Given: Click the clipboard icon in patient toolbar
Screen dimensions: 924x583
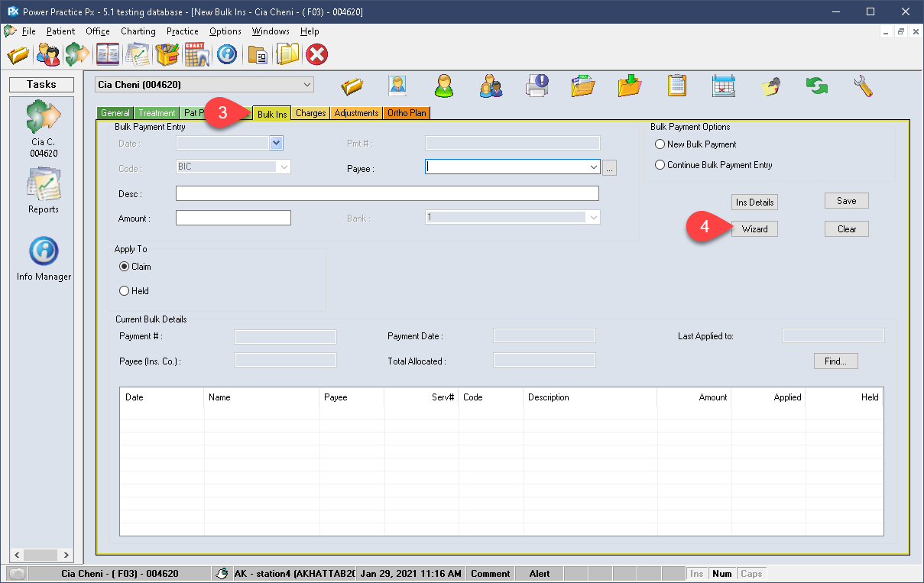Looking at the screenshot, I should tap(676, 86).
